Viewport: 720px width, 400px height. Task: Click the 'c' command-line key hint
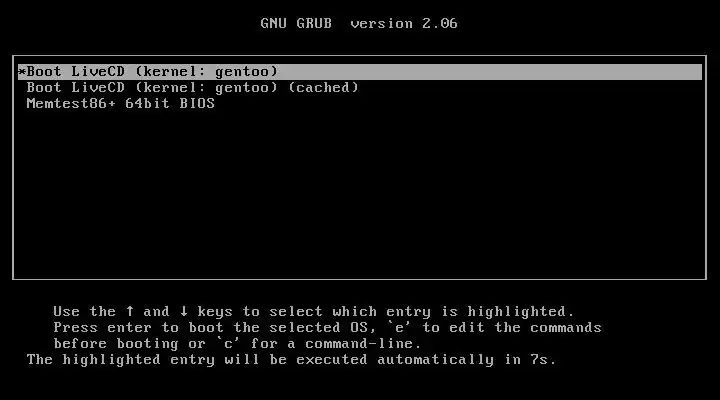coord(228,344)
